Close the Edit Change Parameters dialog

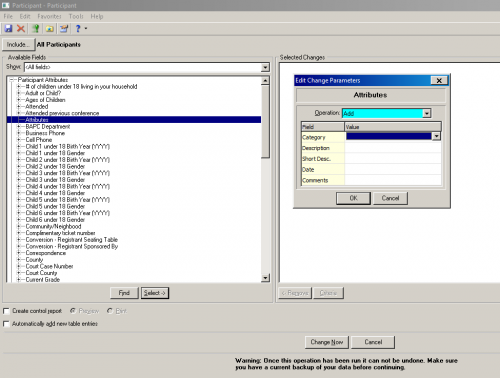pyautogui.click(x=439, y=80)
